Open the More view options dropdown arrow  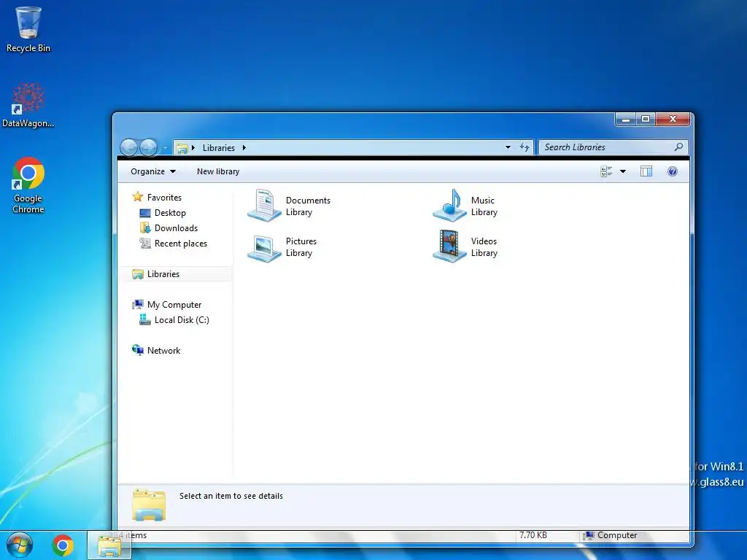(x=623, y=171)
